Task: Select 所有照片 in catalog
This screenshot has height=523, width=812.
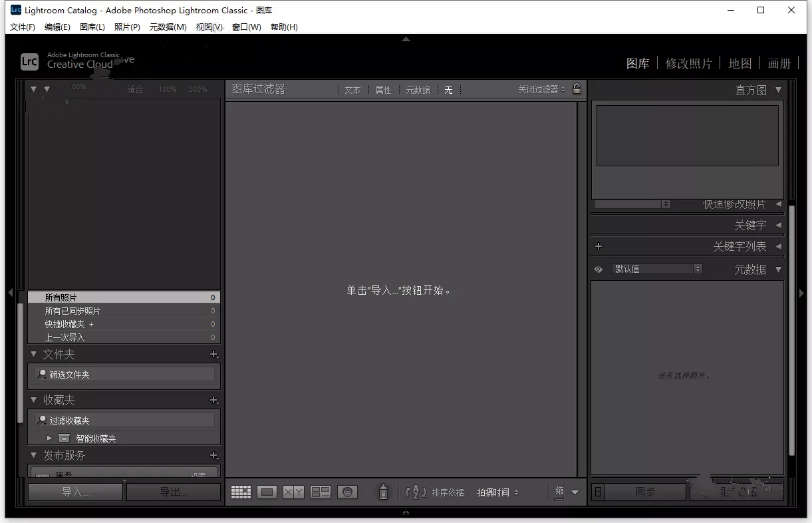Action: click(124, 297)
